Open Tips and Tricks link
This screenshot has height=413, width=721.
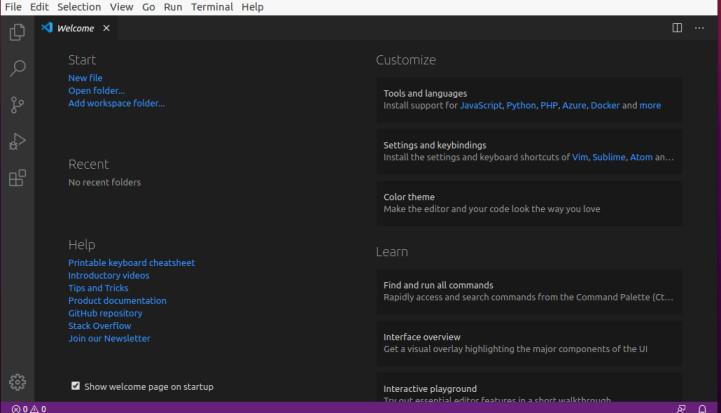point(98,288)
